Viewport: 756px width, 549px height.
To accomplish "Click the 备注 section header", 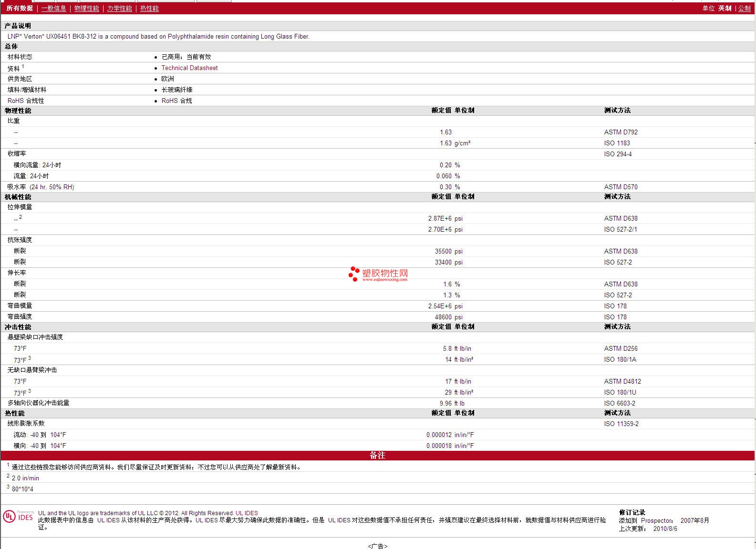I will pyautogui.click(x=377, y=455).
